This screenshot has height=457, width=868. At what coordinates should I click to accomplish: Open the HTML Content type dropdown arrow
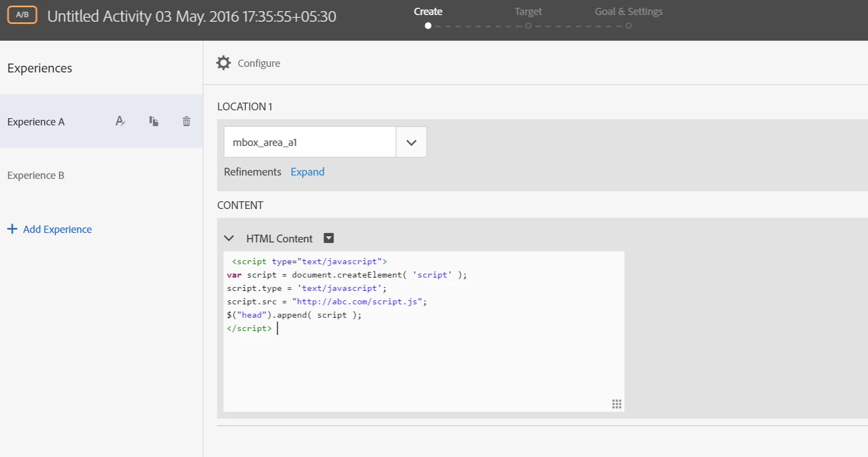[x=329, y=238]
